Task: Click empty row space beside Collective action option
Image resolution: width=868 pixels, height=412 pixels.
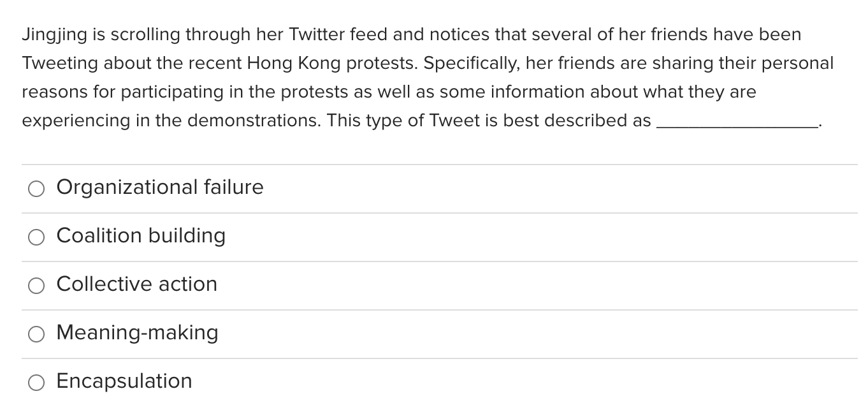Action: pos(535,285)
